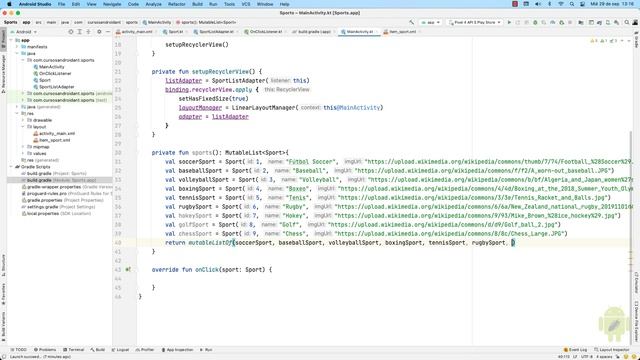Open the File menu
The height and width of the screenshot is (360, 640).
click(61, 4)
